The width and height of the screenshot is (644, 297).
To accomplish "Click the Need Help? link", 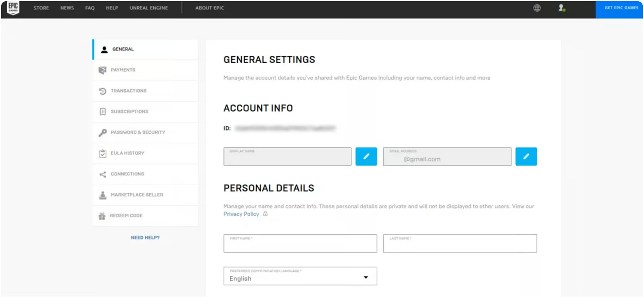I will (x=145, y=238).
